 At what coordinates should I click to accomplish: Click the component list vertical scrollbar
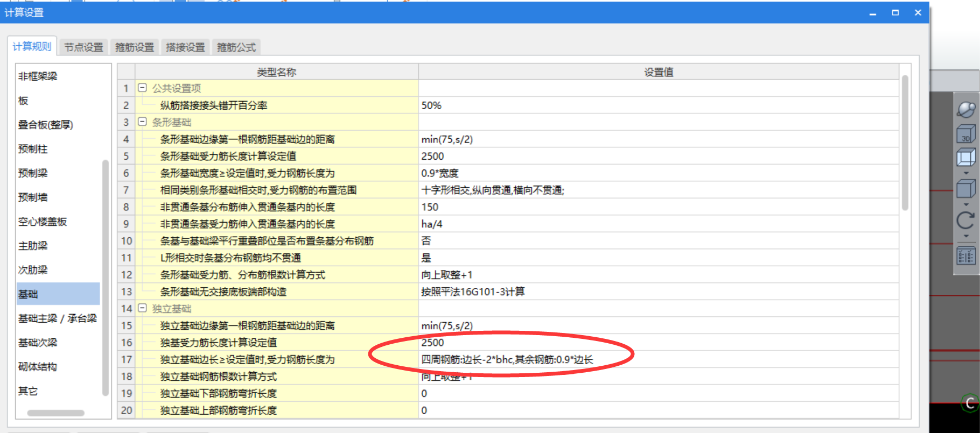(x=106, y=278)
